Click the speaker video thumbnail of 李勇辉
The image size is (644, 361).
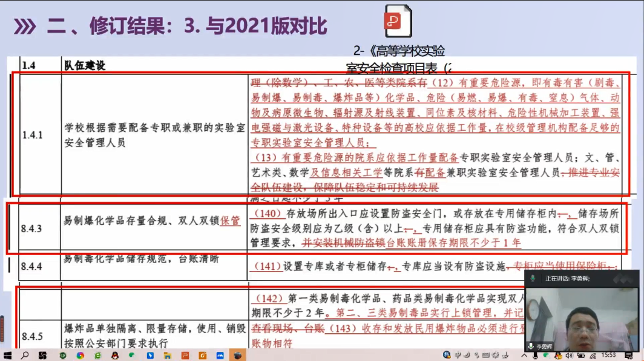(581, 317)
